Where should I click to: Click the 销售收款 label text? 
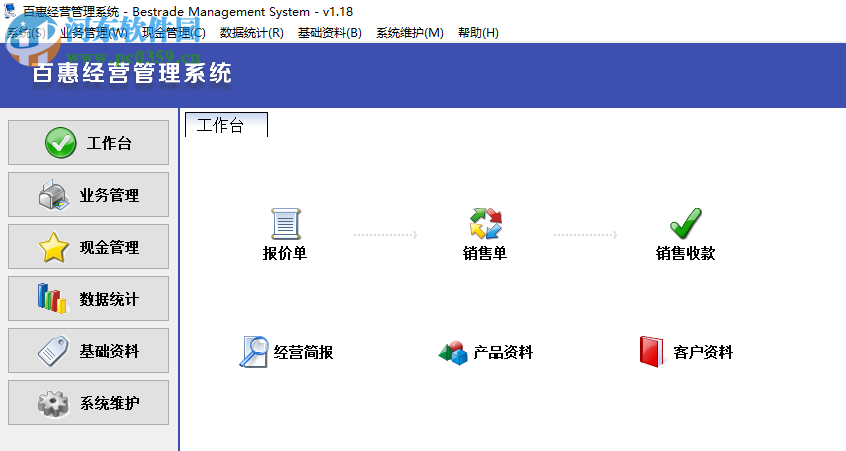point(686,253)
